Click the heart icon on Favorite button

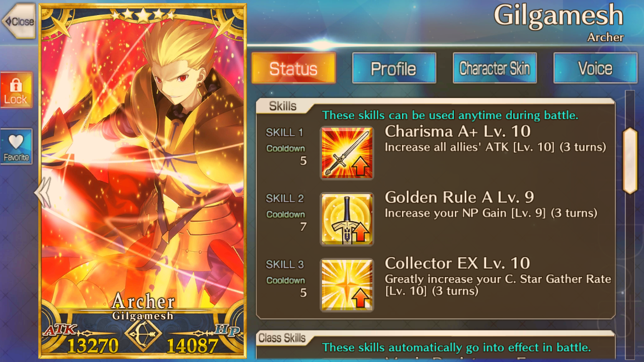(x=16, y=141)
